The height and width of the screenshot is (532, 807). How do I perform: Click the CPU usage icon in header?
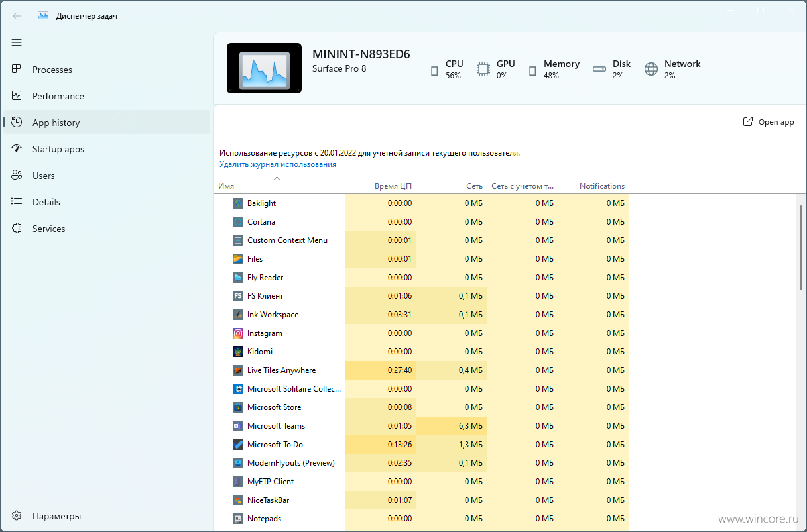(x=435, y=70)
